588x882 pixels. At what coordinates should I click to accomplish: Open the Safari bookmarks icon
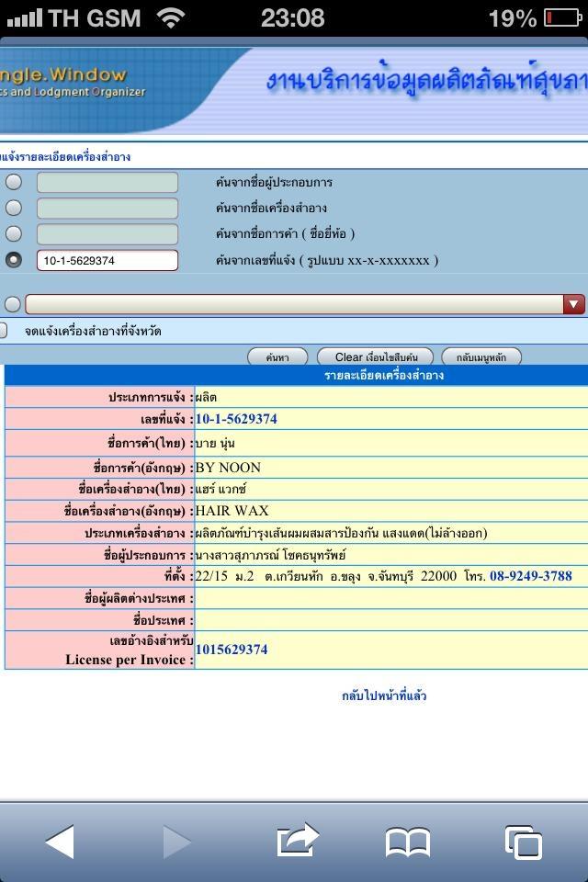pos(408,842)
